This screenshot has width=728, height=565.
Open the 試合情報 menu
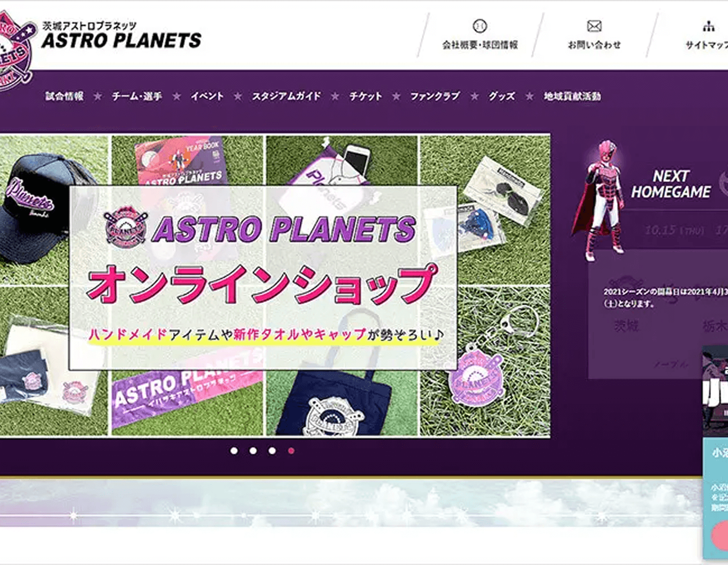64,96
